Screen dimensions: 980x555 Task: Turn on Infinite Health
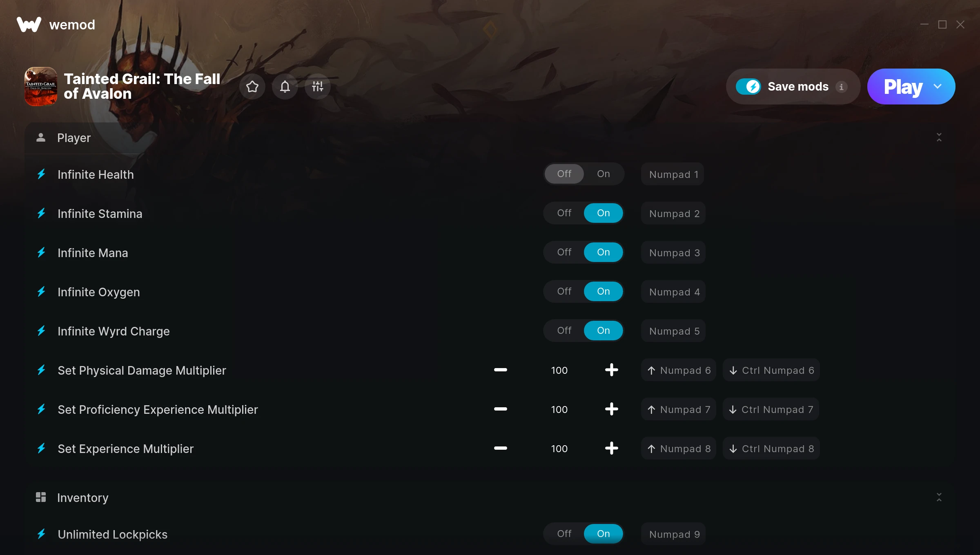coord(604,174)
